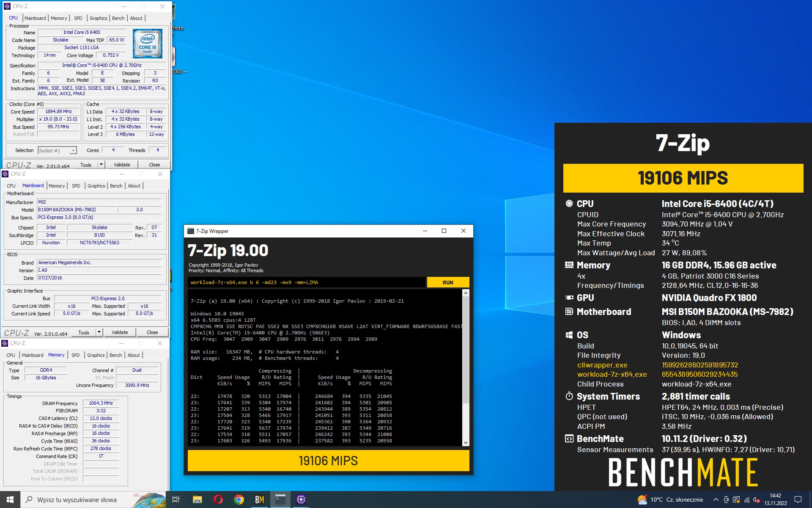This screenshot has height=508, width=812.
Task: Switch to BenchMate via its taskbar icon
Action: [x=260, y=500]
